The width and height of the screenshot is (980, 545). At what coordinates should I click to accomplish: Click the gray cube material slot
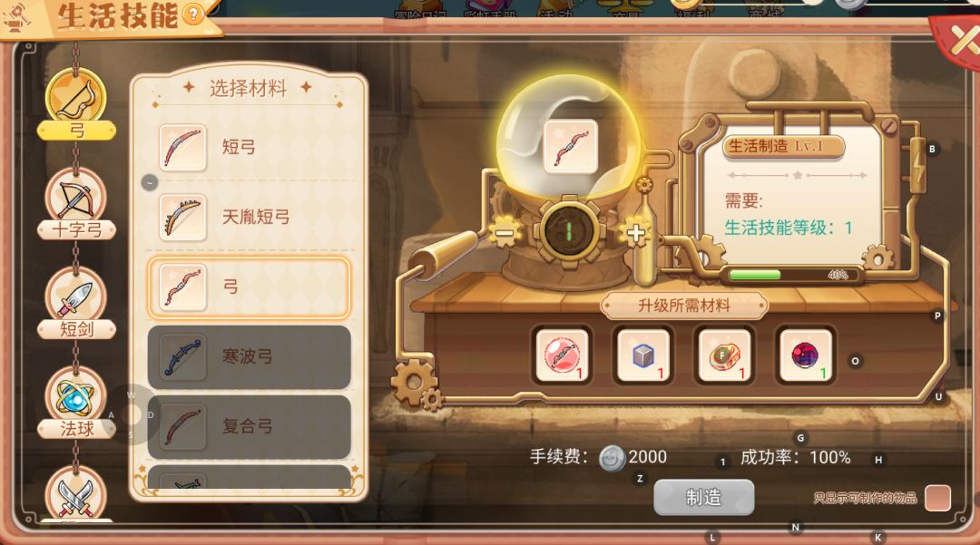[643, 355]
